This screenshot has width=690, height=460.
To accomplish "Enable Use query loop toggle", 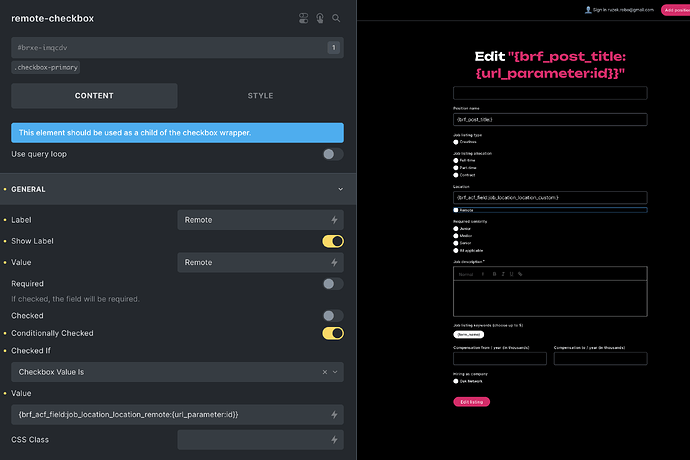I will 333,154.
